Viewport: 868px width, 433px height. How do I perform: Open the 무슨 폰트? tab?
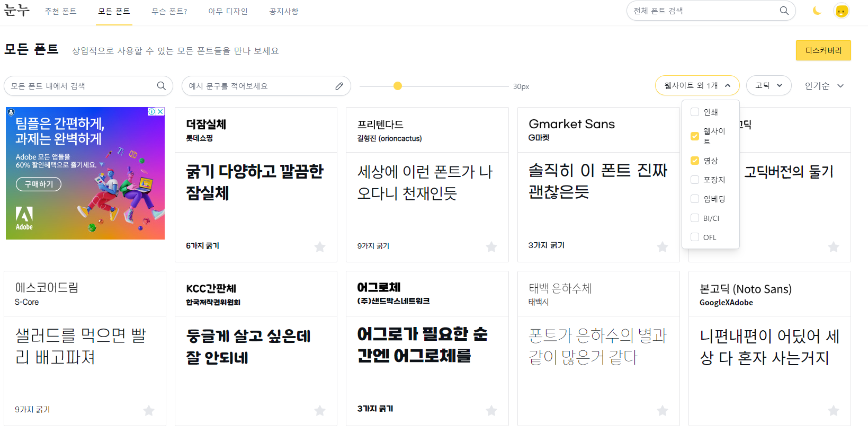169,11
